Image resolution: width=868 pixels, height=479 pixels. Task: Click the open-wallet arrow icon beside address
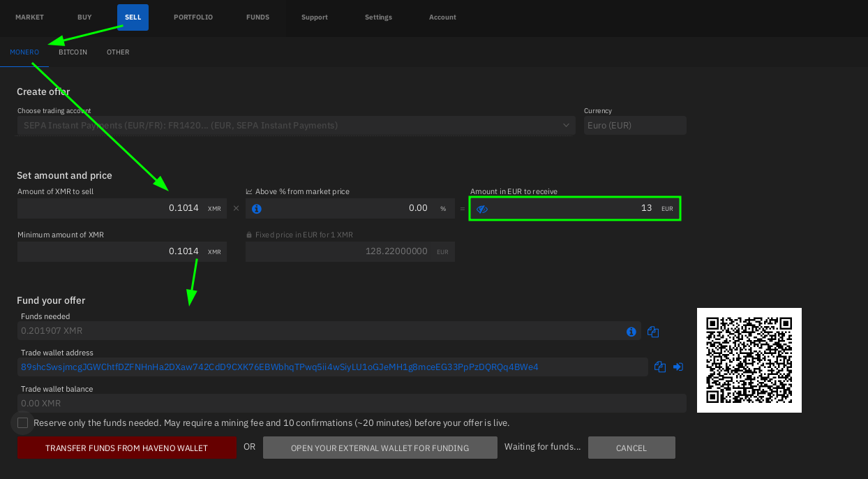(678, 367)
